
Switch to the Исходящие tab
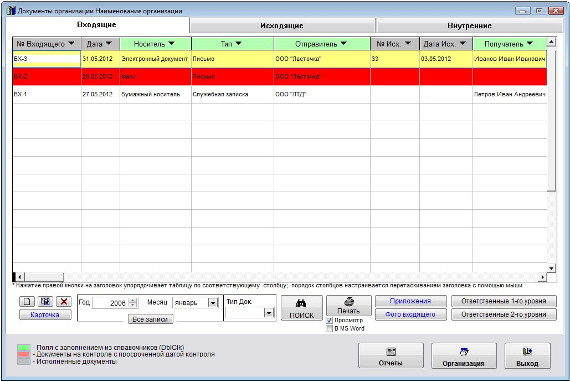(x=282, y=26)
